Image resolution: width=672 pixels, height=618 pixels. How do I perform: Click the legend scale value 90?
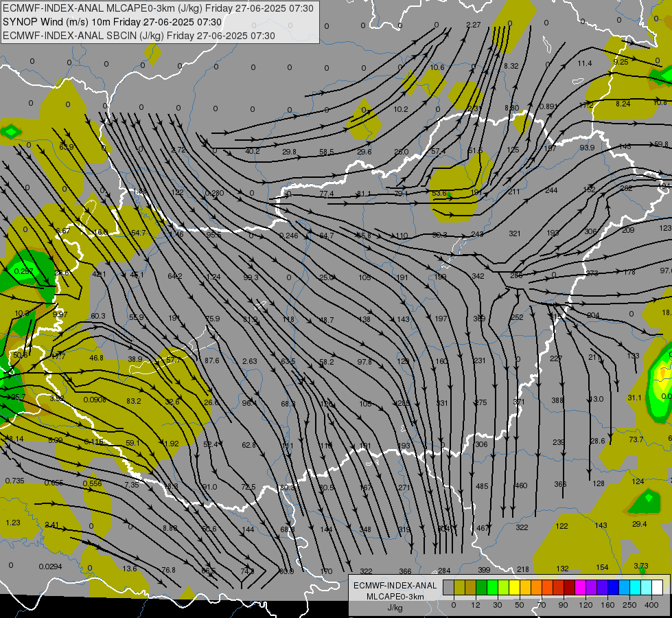point(563,605)
